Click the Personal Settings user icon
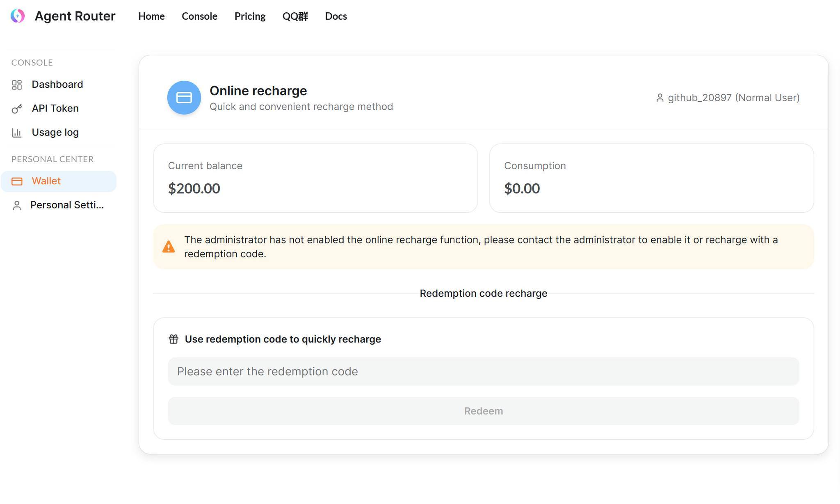This screenshot has height=504, width=840. [17, 205]
